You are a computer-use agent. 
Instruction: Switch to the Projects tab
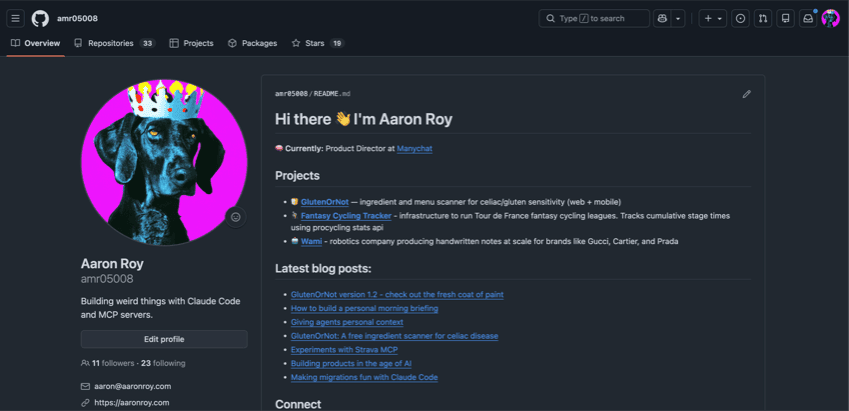tap(191, 43)
